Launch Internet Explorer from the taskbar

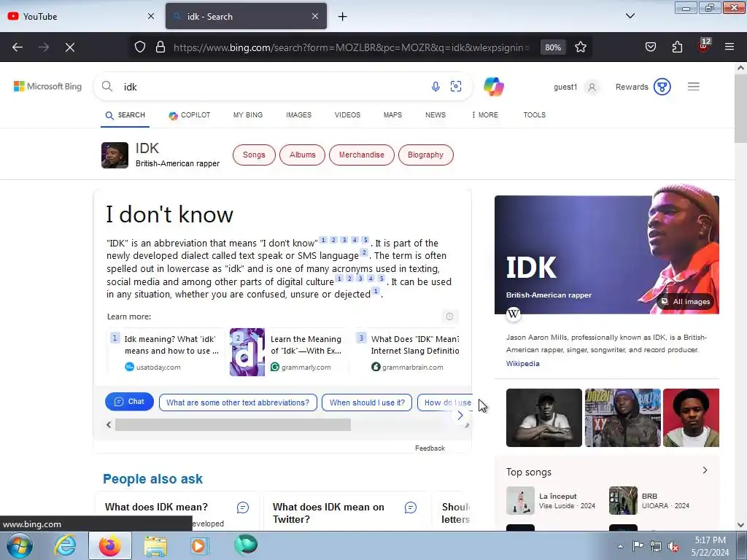[x=65, y=545]
